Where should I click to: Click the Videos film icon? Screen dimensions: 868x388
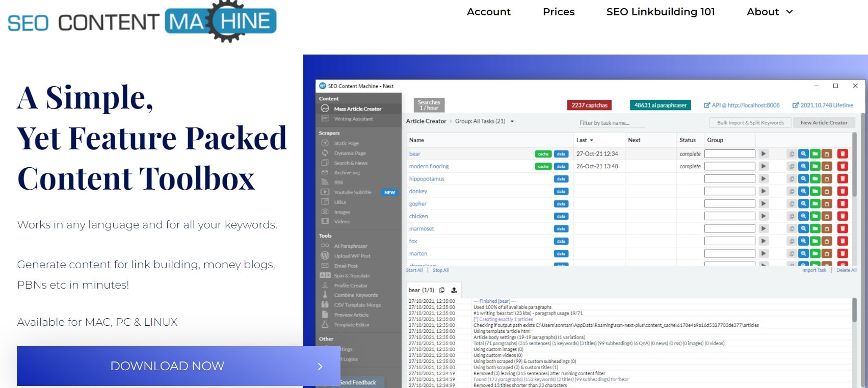[325, 221]
